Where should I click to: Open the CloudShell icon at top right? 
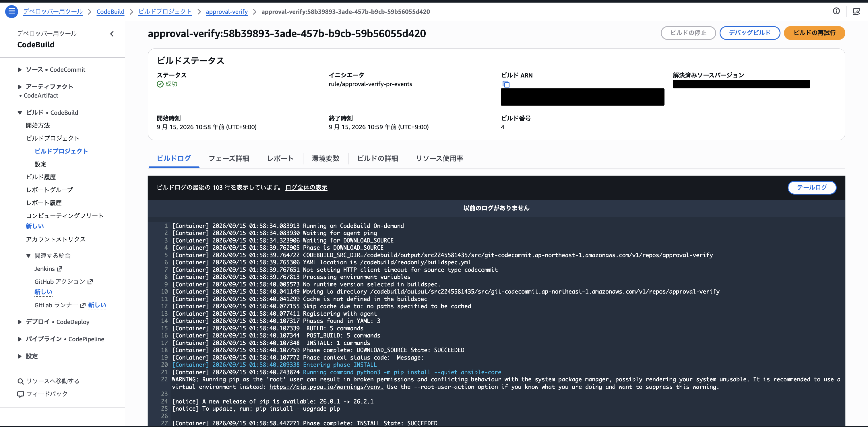coord(856,11)
